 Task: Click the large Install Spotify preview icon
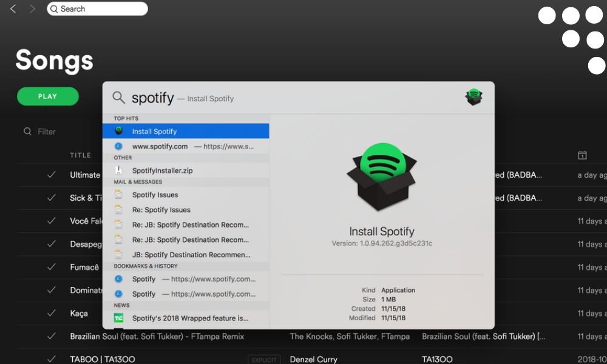click(382, 177)
